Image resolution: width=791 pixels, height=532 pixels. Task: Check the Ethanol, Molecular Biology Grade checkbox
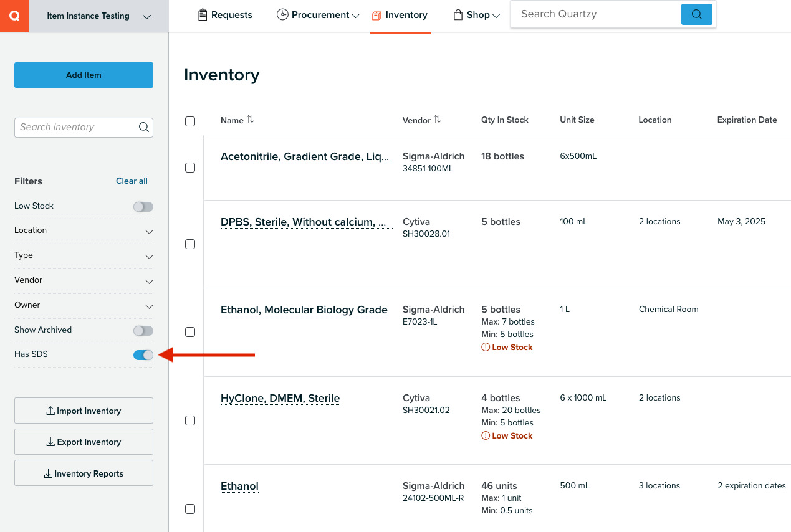(190, 332)
